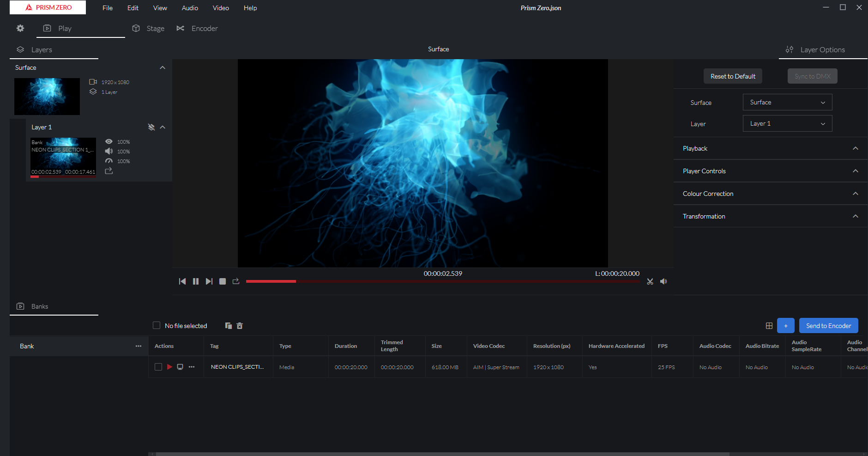Switch to the Encoder tab
The height and width of the screenshot is (456, 868).
point(198,29)
